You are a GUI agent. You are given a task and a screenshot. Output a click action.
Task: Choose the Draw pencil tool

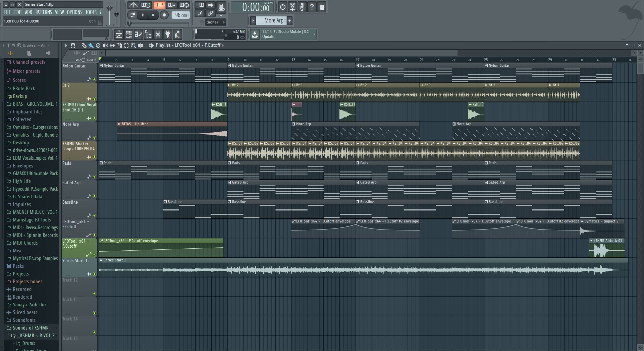coord(84,45)
